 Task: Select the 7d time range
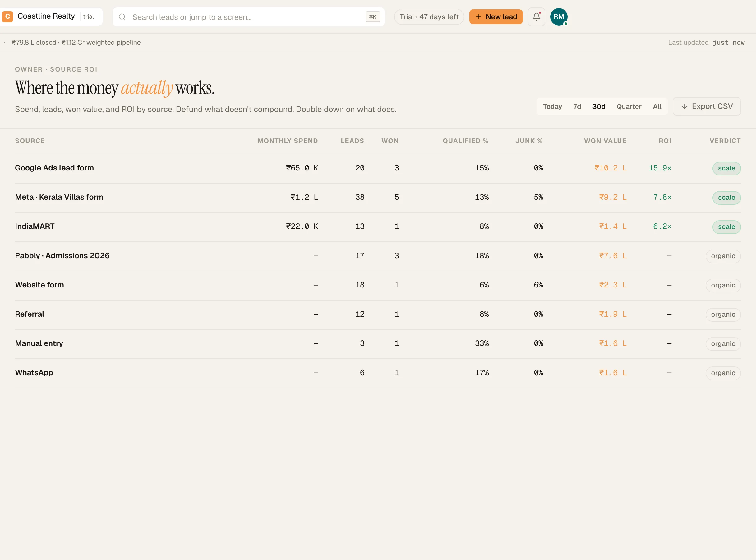tap(577, 107)
